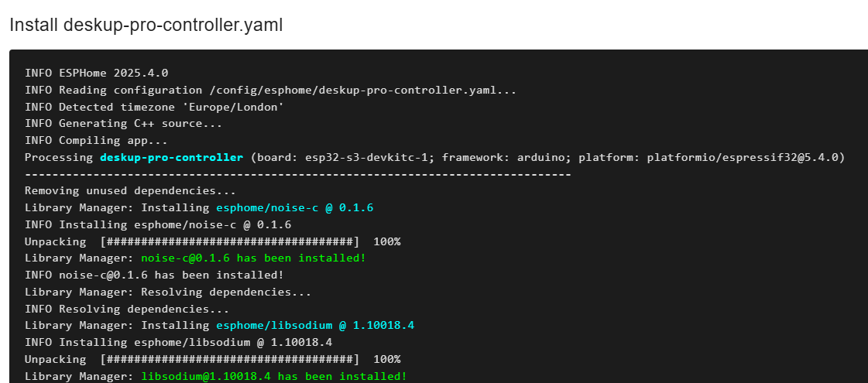
Task: Click cyan 'esphome/libsodium @ 1.10018.4' text
Action: point(315,326)
